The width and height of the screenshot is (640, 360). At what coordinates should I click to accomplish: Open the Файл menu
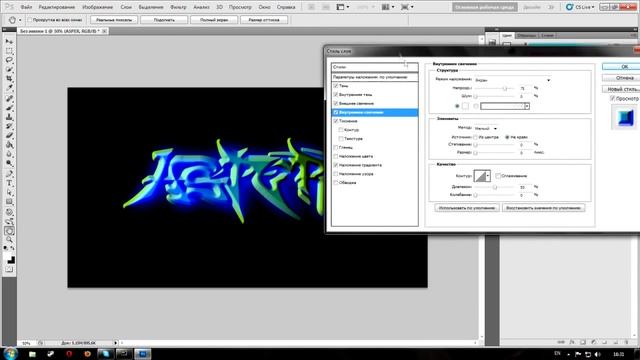pyautogui.click(x=26, y=7)
